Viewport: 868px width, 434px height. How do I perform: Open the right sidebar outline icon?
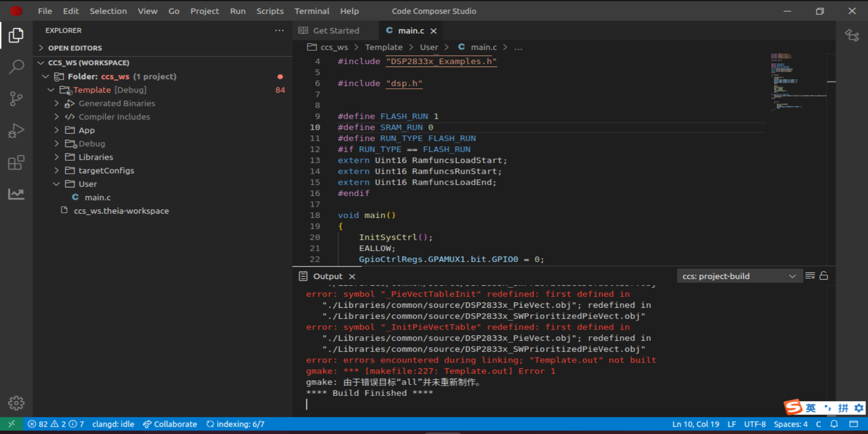click(x=852, y=35)
